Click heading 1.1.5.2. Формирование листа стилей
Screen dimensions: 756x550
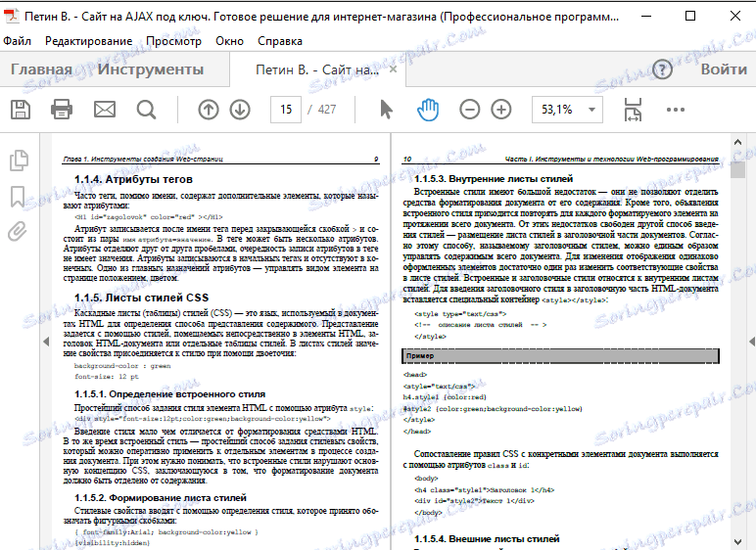point(161,497)
